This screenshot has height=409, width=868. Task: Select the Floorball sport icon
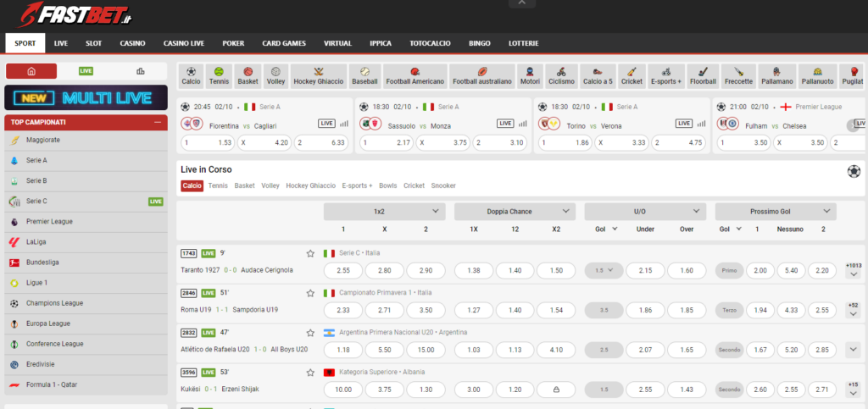[703, 76]
